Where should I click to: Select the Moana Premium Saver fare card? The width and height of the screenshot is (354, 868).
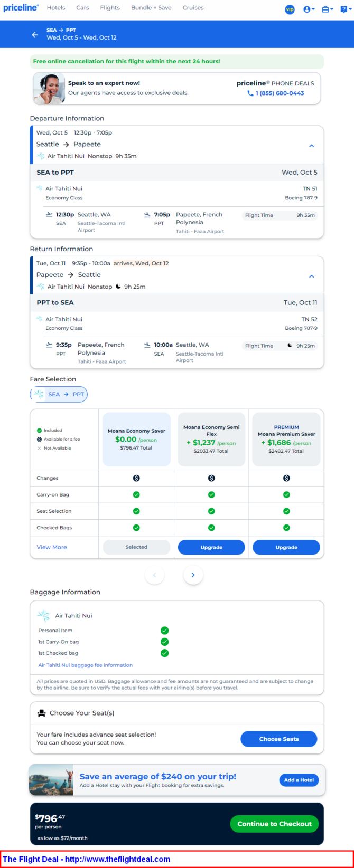[x=286, y=440]
